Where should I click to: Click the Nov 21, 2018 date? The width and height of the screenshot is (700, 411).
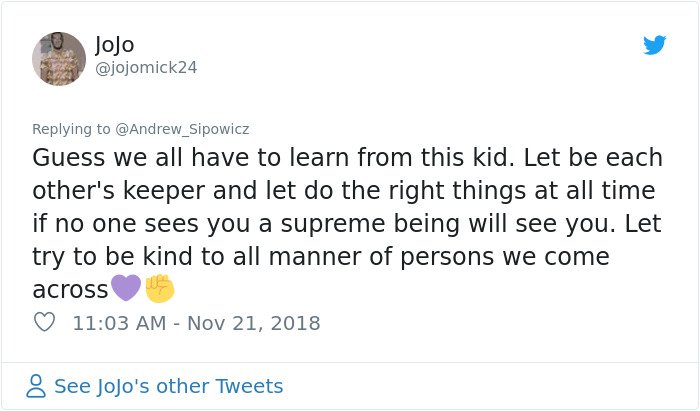[x=254, y=323]
